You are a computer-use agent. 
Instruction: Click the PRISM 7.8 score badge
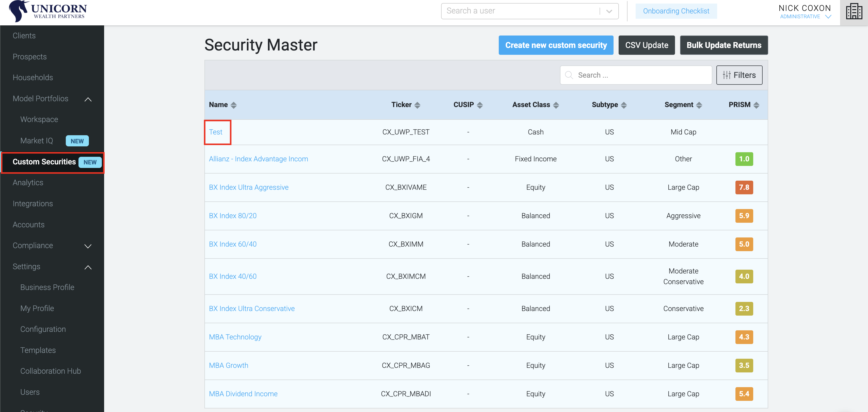point(744,187)
